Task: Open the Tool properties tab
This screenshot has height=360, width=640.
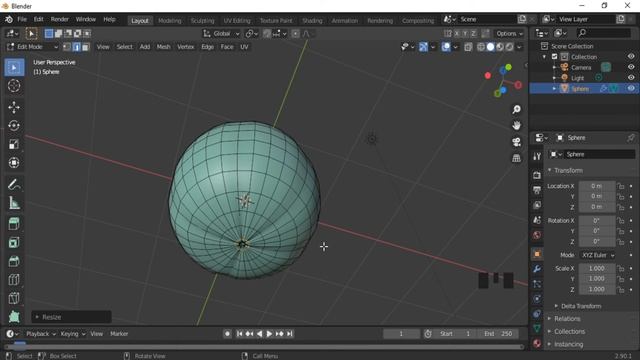Action: (x=537, y=156)
